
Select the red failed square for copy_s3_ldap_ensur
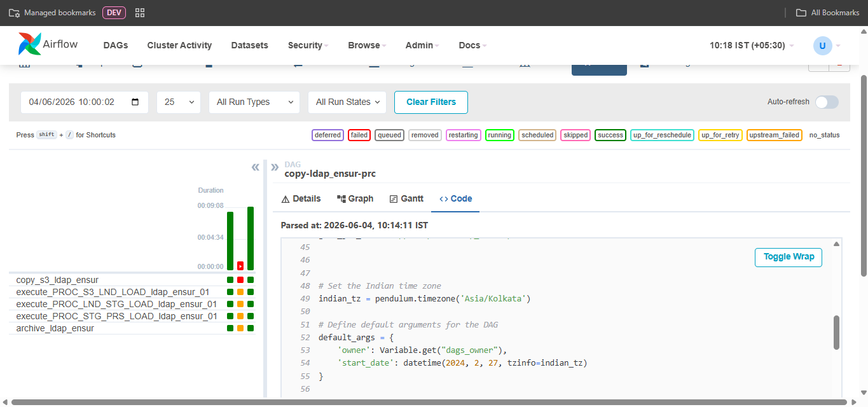(240, 280)
